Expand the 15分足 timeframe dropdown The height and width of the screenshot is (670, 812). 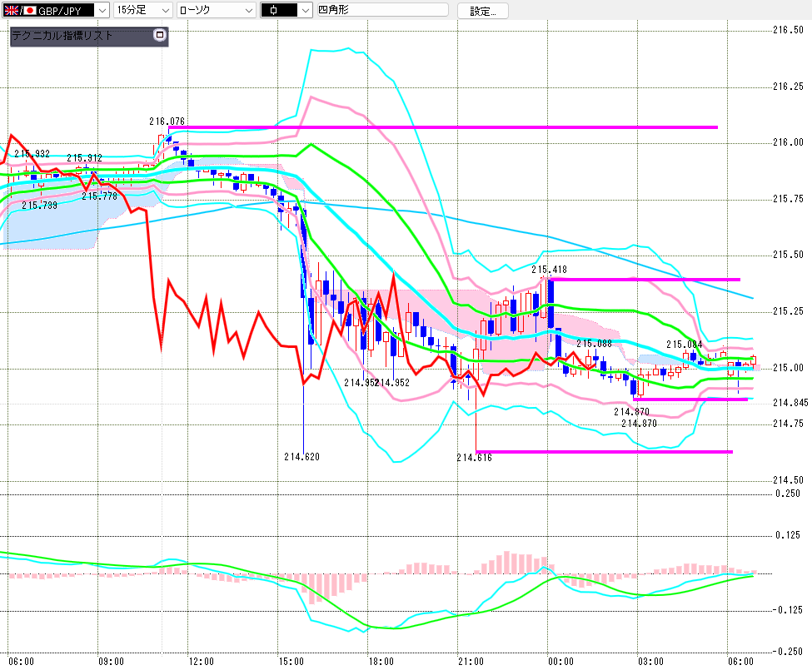coord(143,10)
